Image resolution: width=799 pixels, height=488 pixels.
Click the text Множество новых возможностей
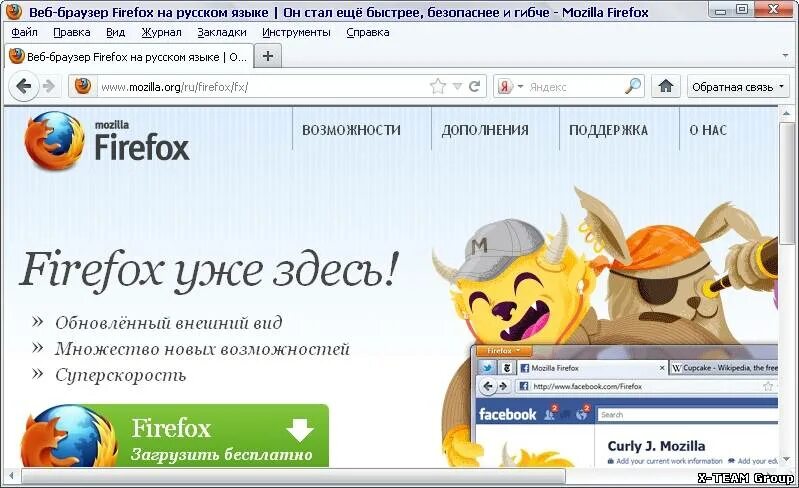click(202, 349)
